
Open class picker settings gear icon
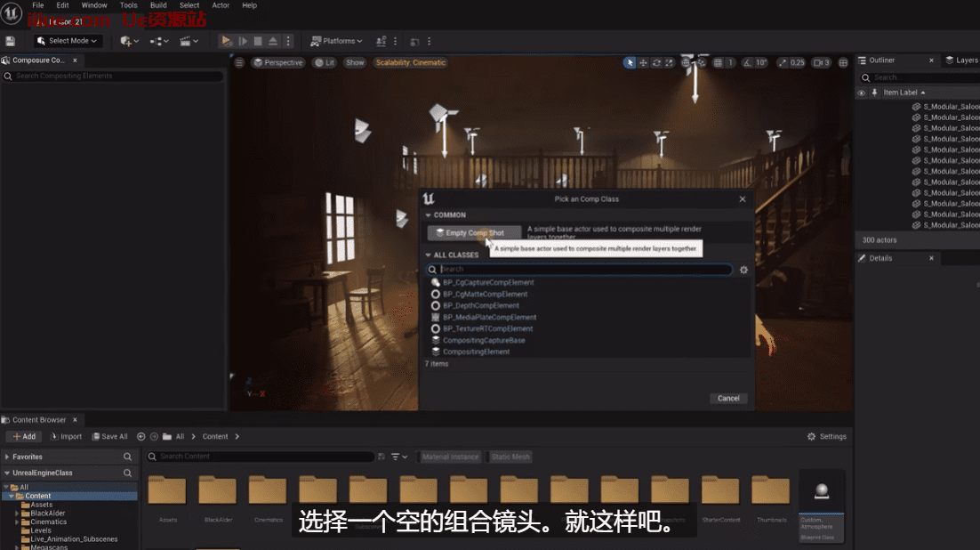(x=743, y=269)
